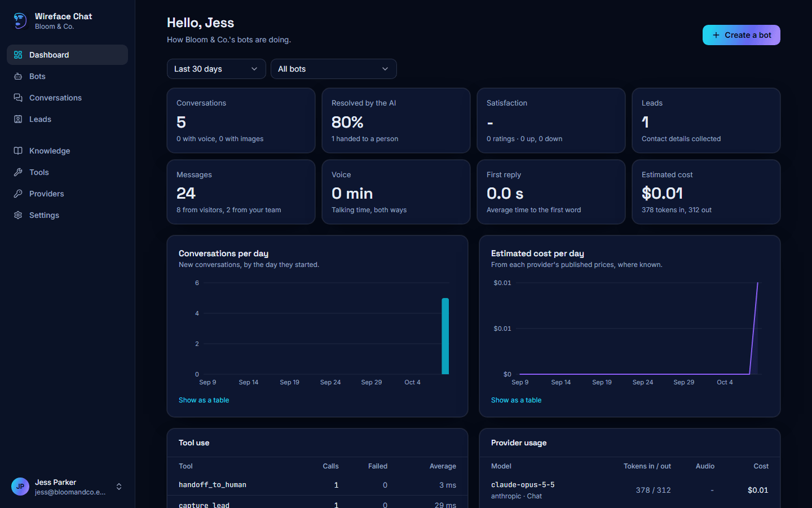Click the Tools wrench icon
The width and height of the screenshot is (812, 508).
(x=18, y=172)
